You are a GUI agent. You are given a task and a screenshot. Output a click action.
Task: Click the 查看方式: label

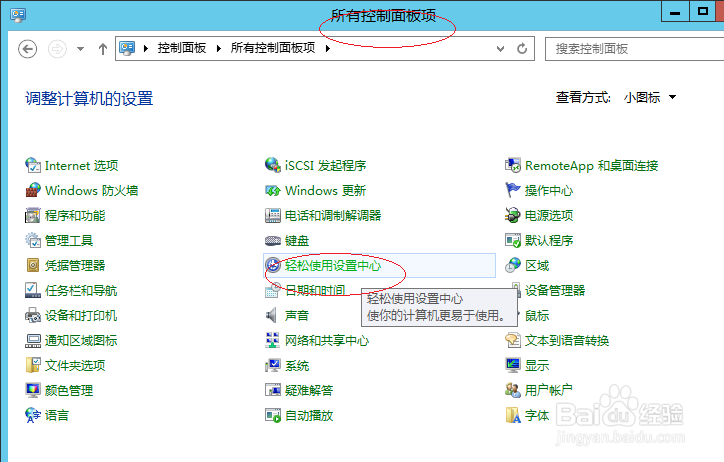(x=583, y=97)
